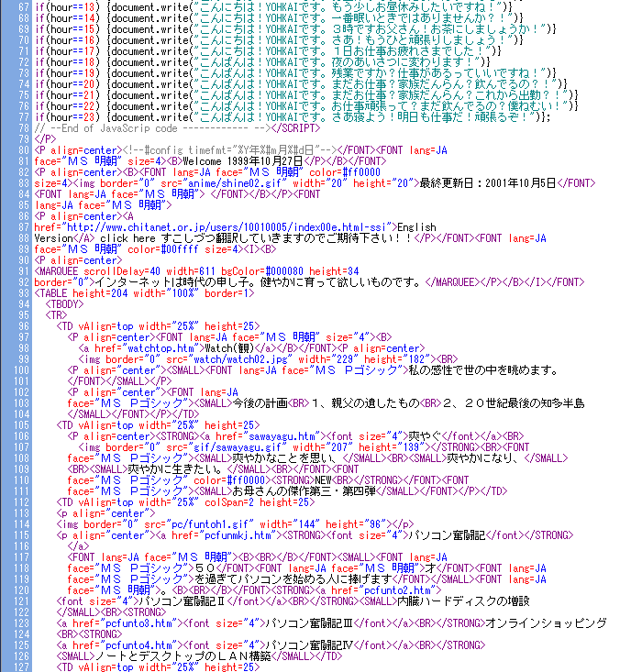
Task: Click "パソコン奮闘記" text on line 115
Action: pos(447,535)
